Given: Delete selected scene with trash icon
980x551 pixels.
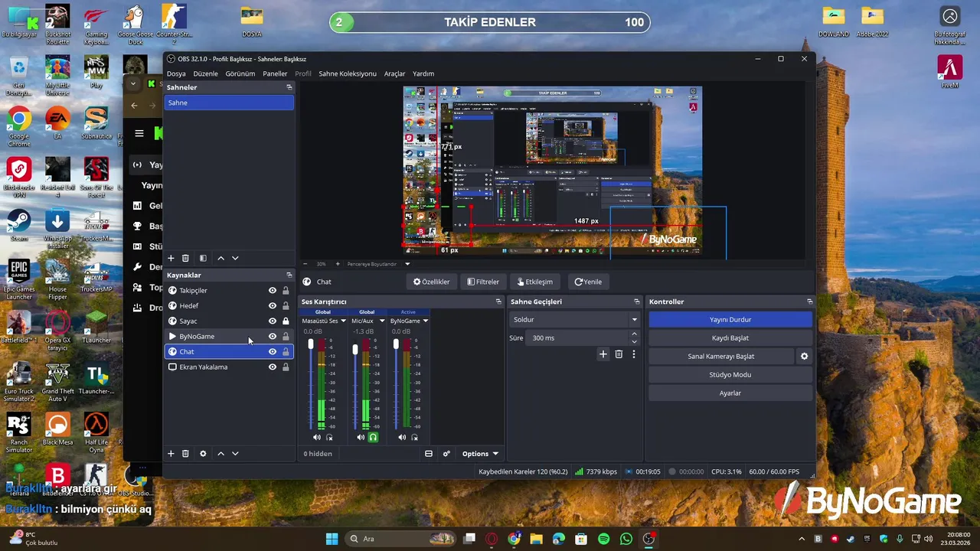Looking at the screenshot, I should 185,259.
